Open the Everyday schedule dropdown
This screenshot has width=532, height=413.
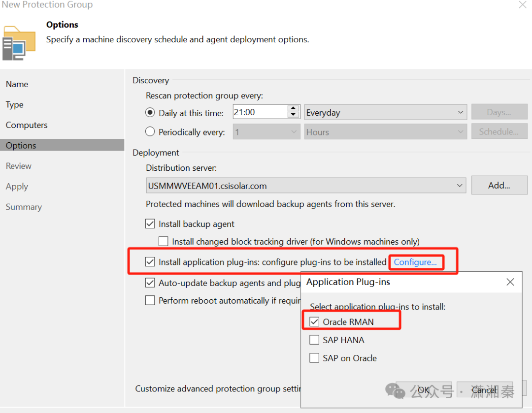coord(385,112)
